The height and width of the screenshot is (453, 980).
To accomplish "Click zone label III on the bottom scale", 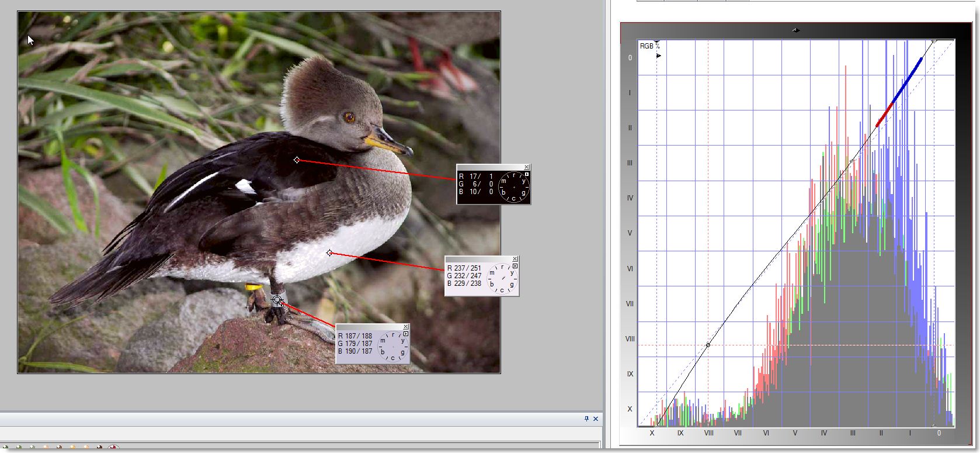I will tap(853, 433).
